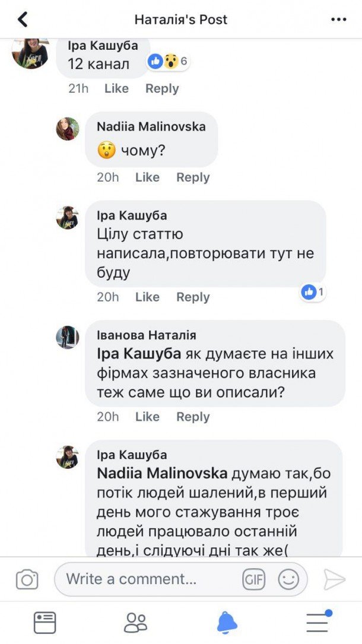
Task: Reply to the "12 канал" comment
Action: tap(162, 88)
